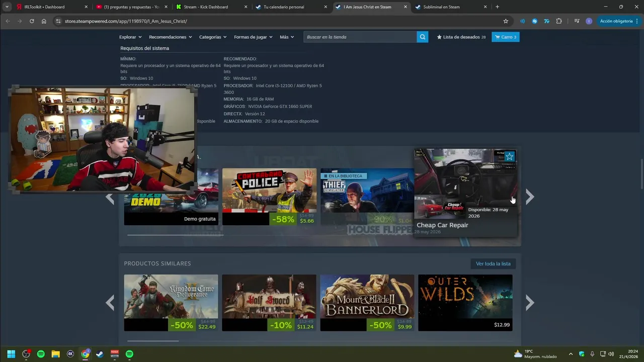
Task: View site information icon in address bar
Action: coord(58,21)
